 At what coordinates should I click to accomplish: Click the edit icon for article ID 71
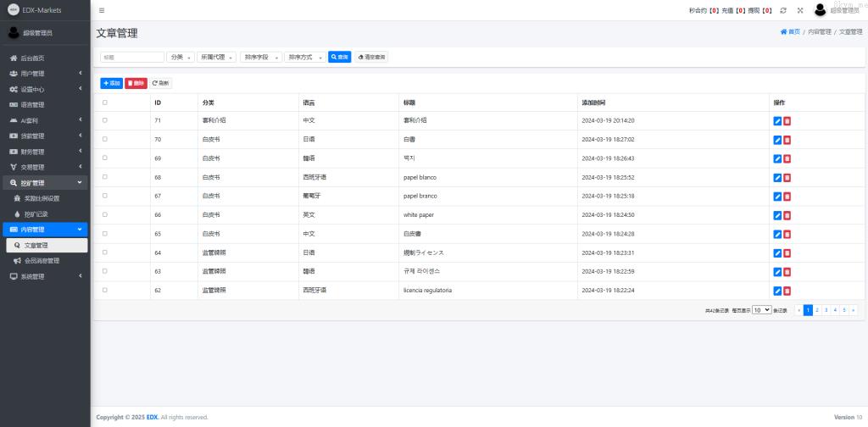[777, 121]
